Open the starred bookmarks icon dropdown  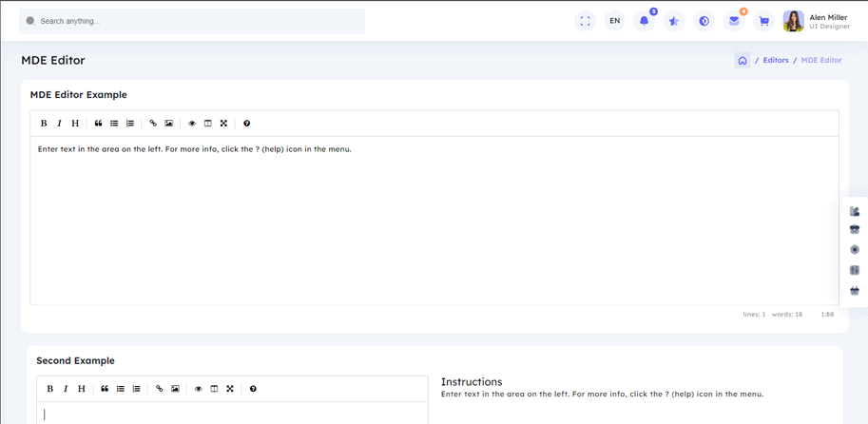pyautogui.click(x=674, y=21)
